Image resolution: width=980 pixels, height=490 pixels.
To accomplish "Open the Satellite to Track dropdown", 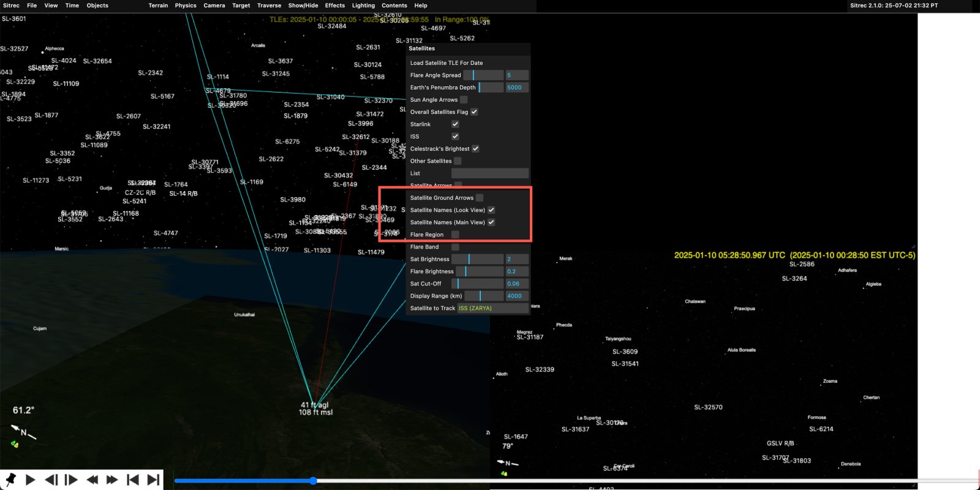I will pos(492,308).
